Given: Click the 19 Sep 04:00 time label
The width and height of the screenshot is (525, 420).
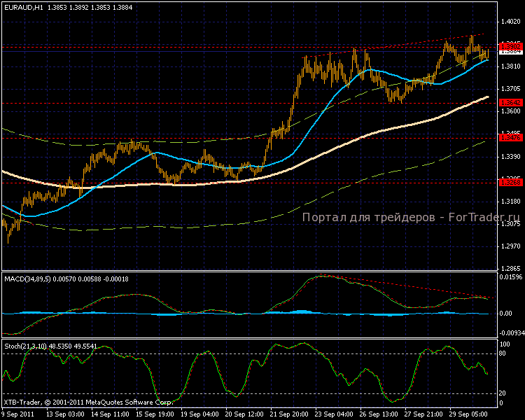Looking at the screenshot, I should 200,414.
